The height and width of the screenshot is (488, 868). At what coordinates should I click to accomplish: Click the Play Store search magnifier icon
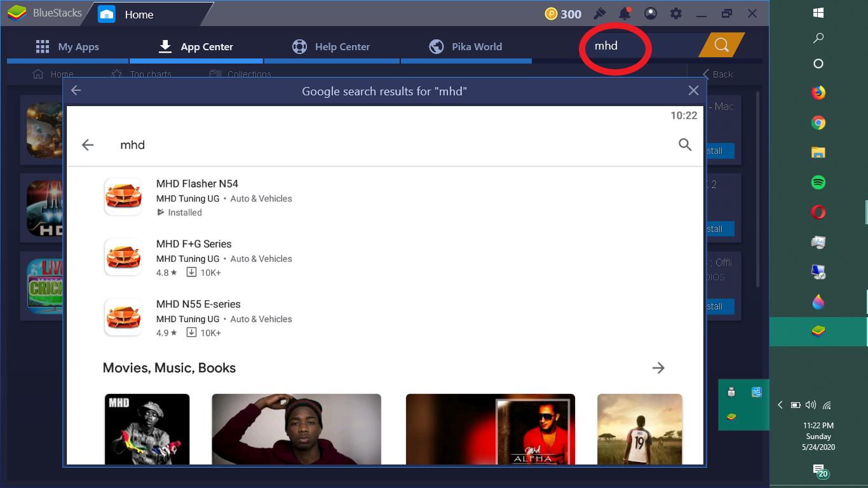click(685, 145)
